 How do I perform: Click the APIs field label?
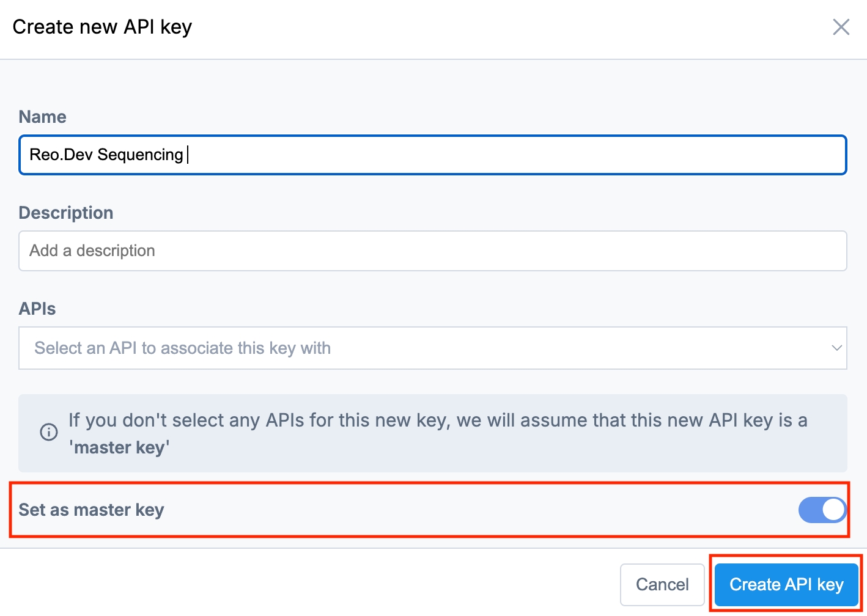(x=37, y=309)
